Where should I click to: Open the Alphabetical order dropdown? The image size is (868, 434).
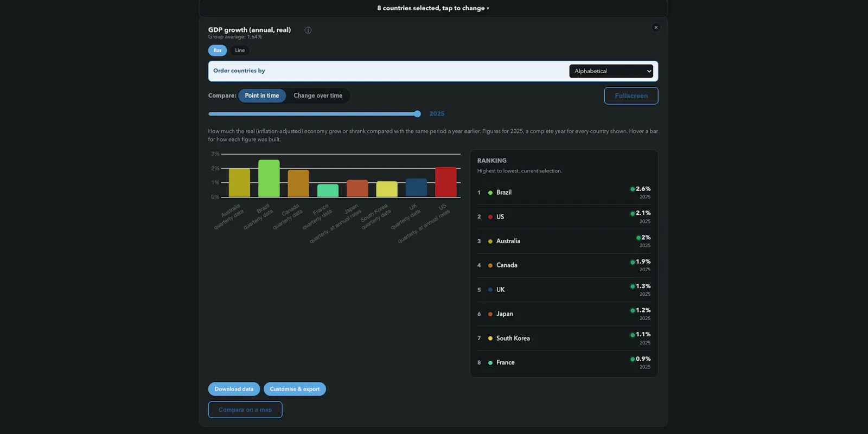(x=611, y=71)
